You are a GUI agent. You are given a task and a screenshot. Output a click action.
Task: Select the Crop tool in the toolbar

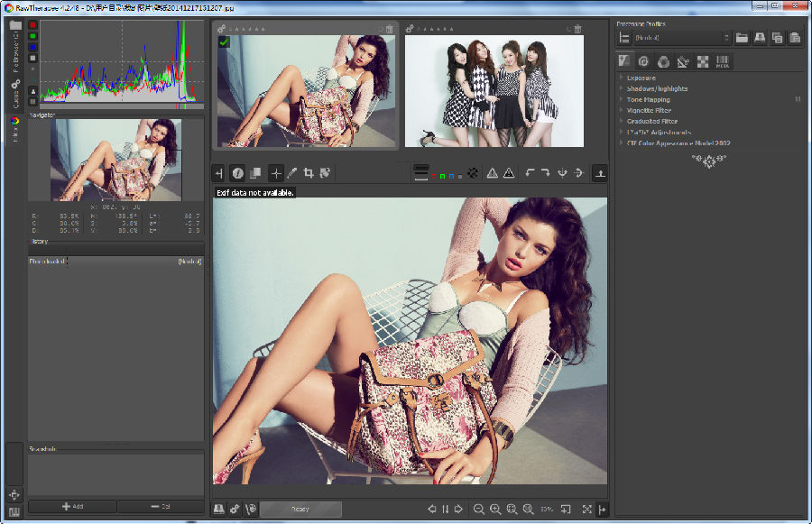pos(309,172)
